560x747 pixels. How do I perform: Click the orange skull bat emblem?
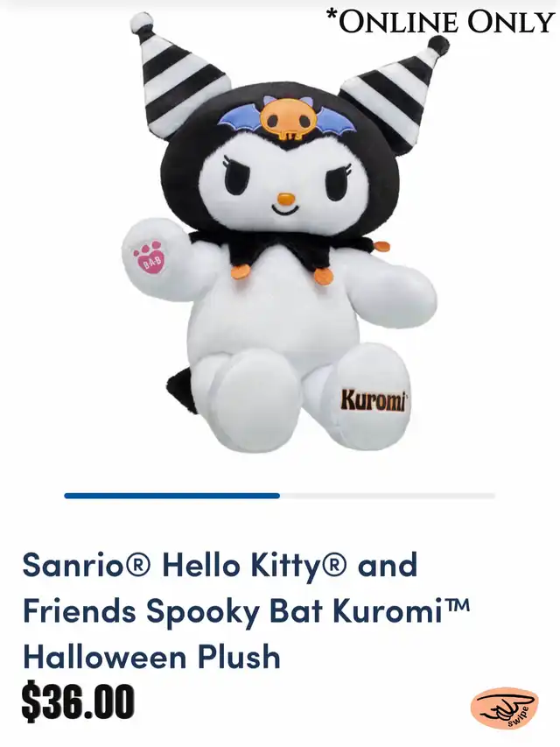pyautogui.click(x=286, y=120)
